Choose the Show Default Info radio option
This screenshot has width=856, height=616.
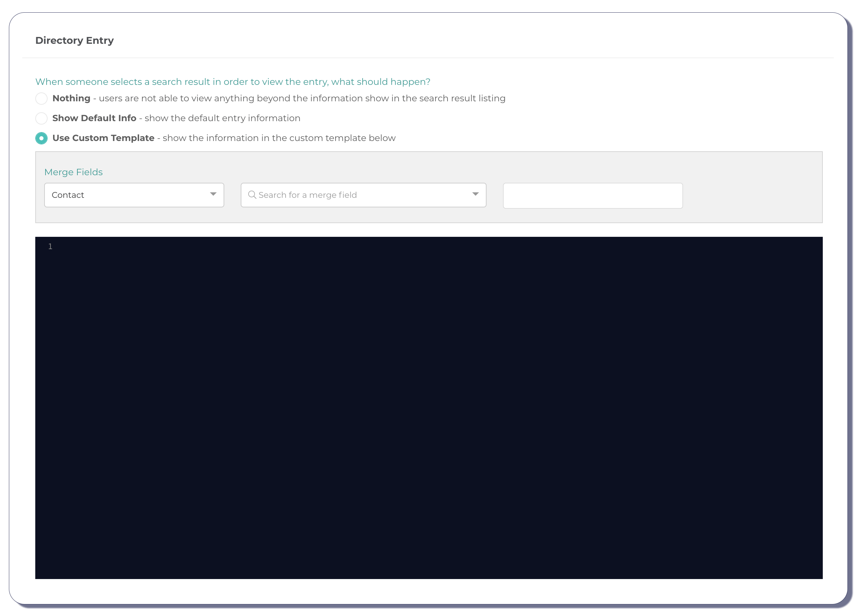point(41,118)
